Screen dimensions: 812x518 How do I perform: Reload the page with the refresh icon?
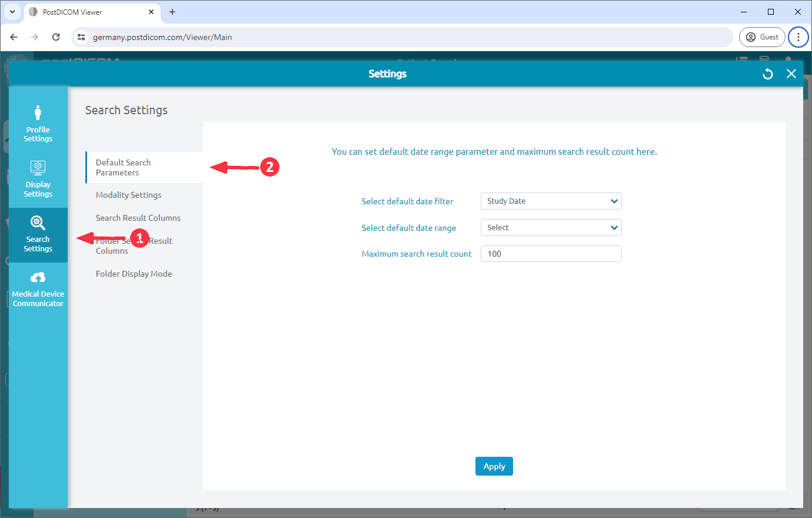tap(56, 36)
